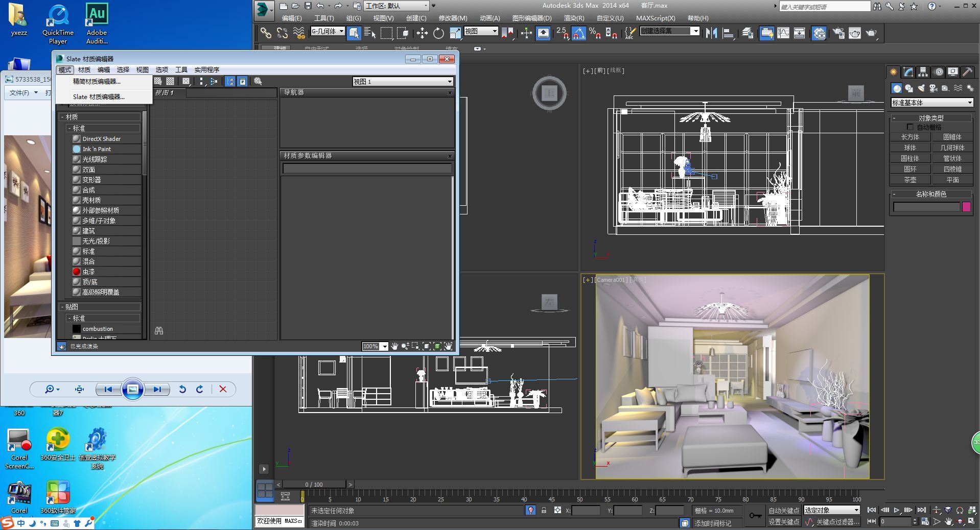Click the 关键点过滤器... button
Screen dimensions: 980x530
pos(838,522)
